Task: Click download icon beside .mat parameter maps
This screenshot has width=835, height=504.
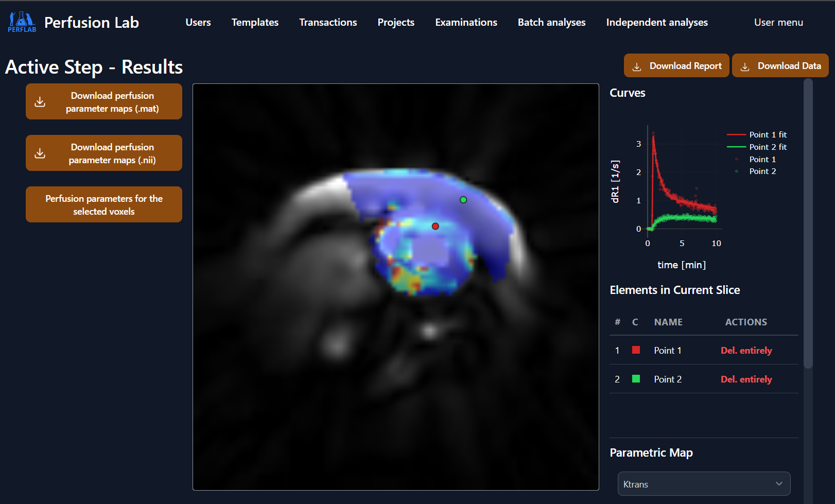Action: 40,102
